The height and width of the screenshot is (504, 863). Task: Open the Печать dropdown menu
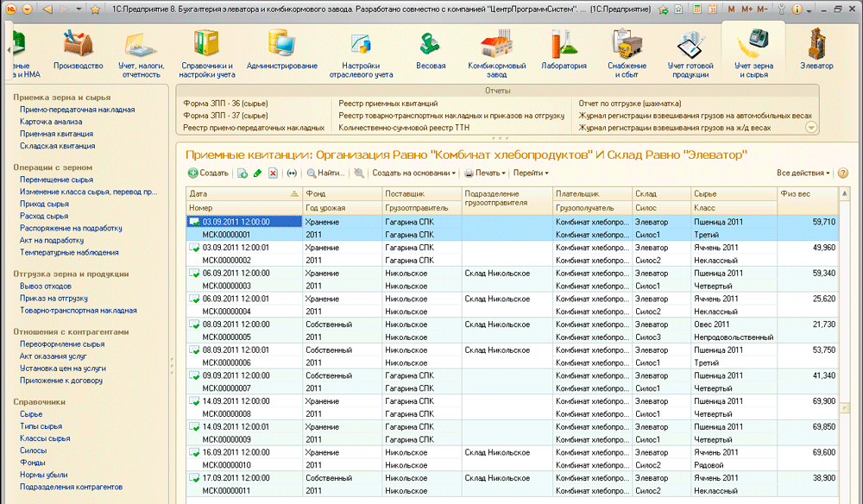(x=484, y=173)
